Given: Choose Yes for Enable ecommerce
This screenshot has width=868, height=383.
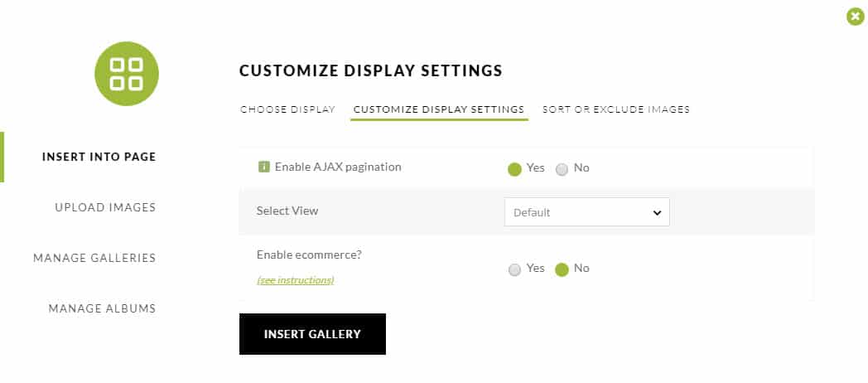Looking at the screenshot, I should (x=514, y=269).
